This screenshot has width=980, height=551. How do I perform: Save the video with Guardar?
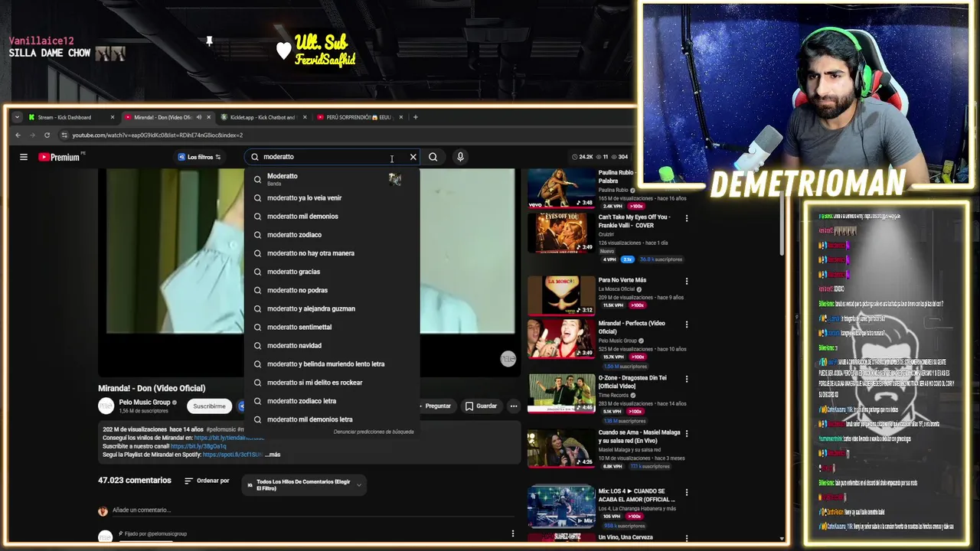481,406
